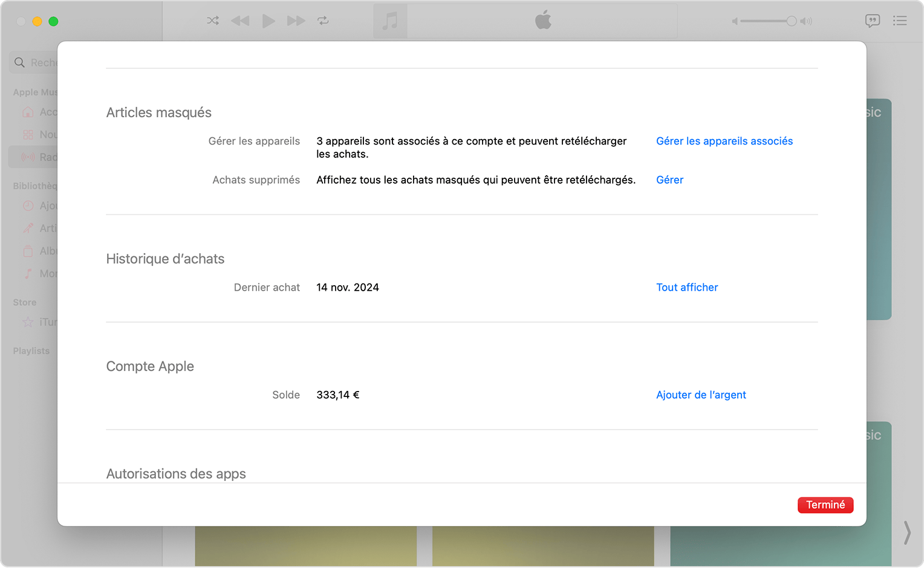Toggle repeat mode
This screenshot has height=568, width=924.
pos(324,21)
